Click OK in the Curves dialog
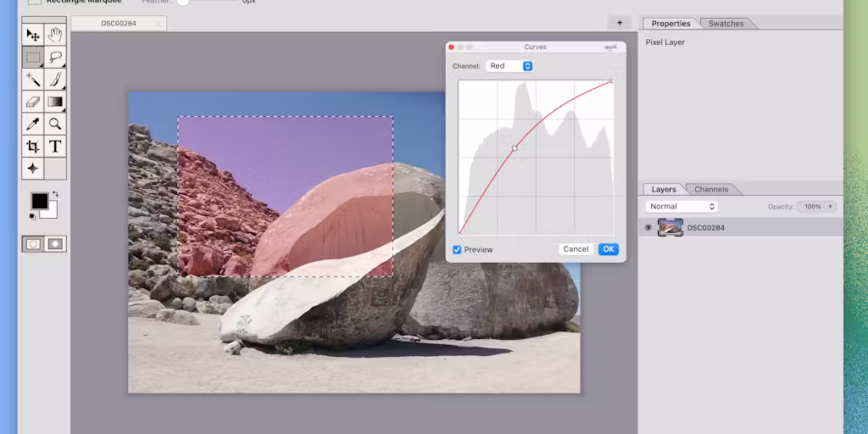This screenshot has width=868, height=434. pyautogui.click(x=609, y=249)
